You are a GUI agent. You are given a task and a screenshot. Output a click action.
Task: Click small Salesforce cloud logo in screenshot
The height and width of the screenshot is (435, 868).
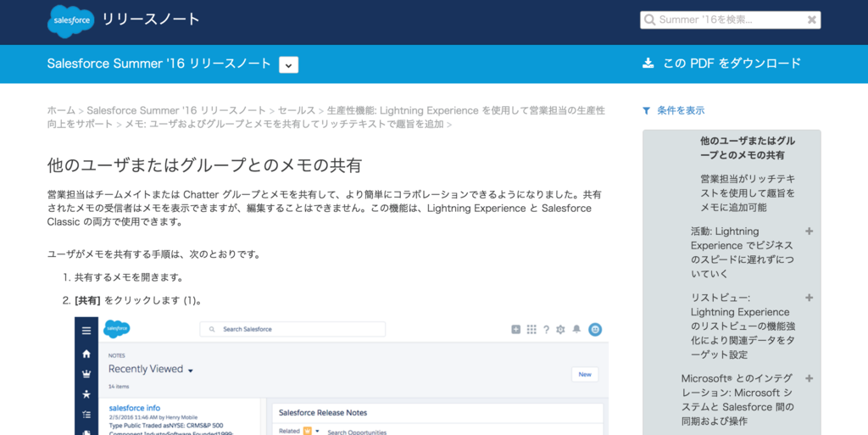coord(117,329)
